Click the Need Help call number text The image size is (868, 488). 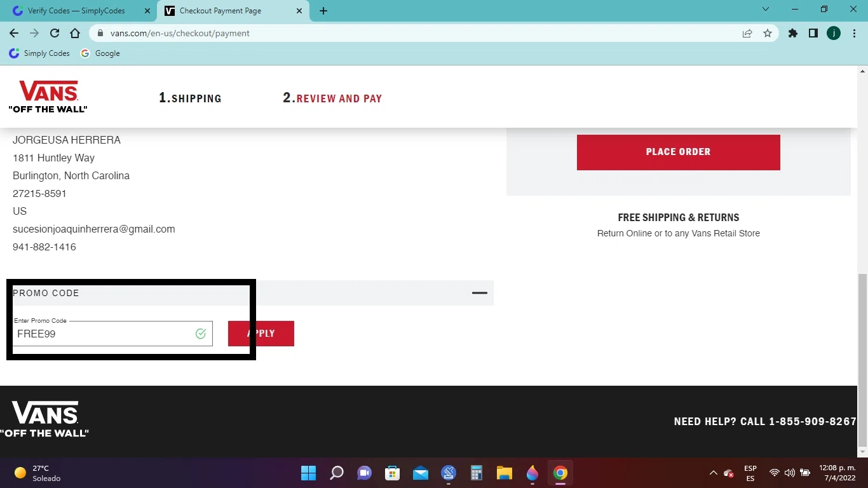[765, 421]
